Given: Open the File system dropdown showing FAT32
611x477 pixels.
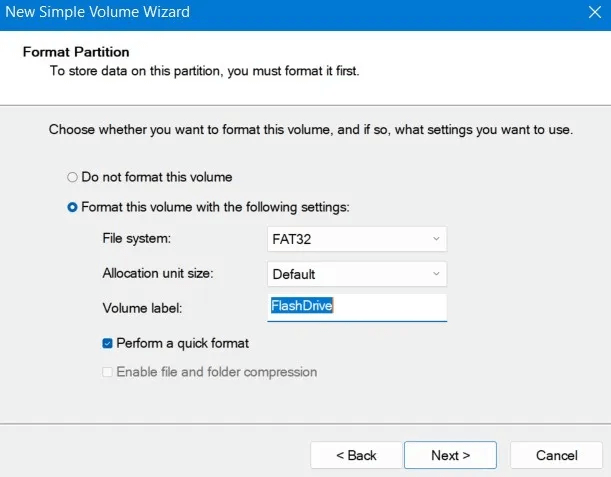Looking at the screenshot, I should (357, 239).
